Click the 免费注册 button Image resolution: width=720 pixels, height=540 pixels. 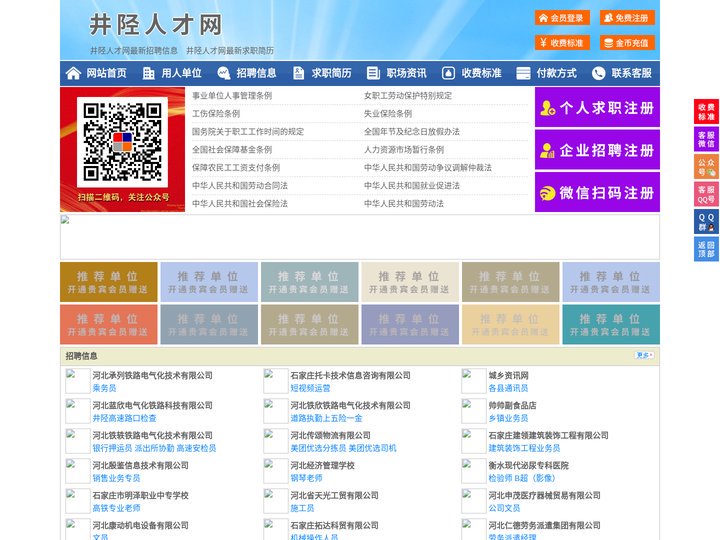point(627,18)
